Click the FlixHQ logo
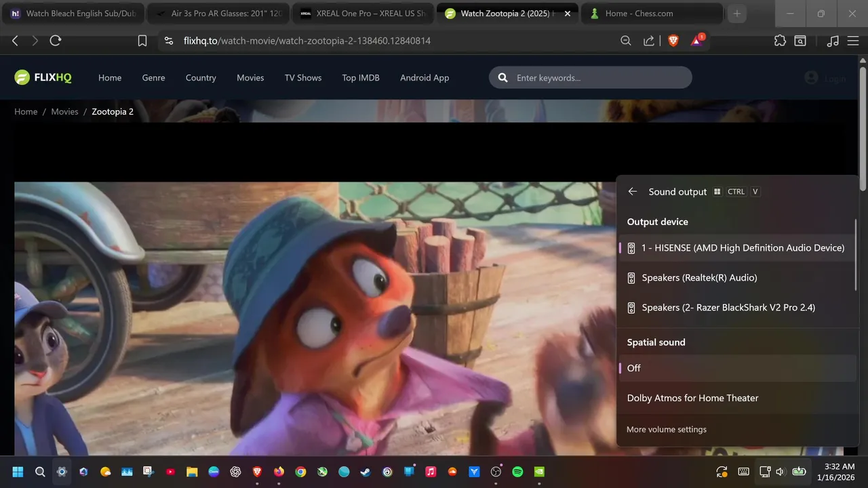Image resolution: width=868 pixels, height=488 pixels. (x=43, y=77)
